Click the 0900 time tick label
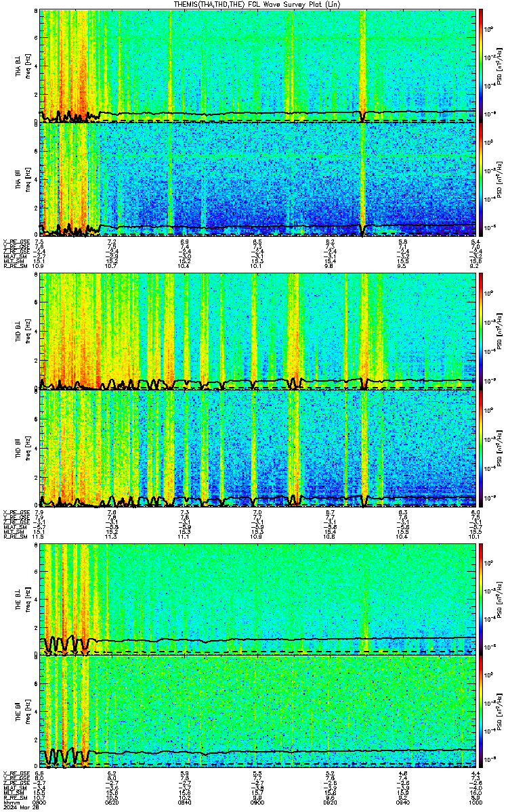The height and width of the screenshot is (812, 508). click(x=257, y=801)
